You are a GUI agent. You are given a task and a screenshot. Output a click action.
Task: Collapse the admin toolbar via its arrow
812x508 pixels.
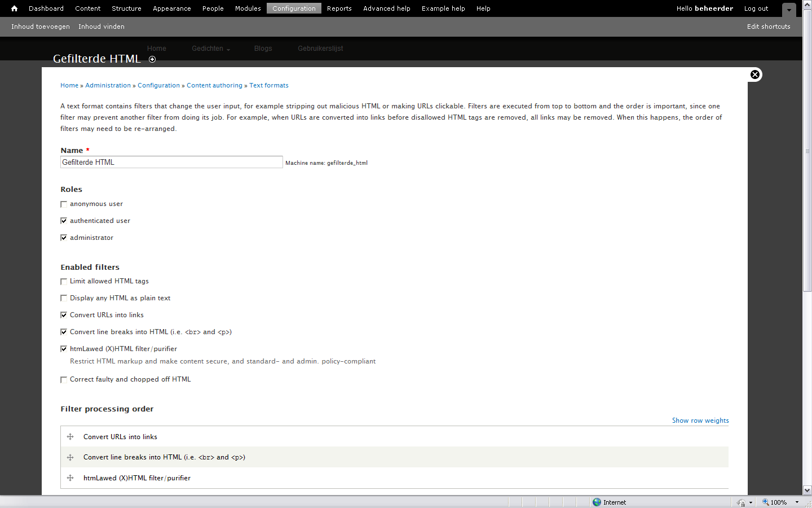tap(789, 10)
